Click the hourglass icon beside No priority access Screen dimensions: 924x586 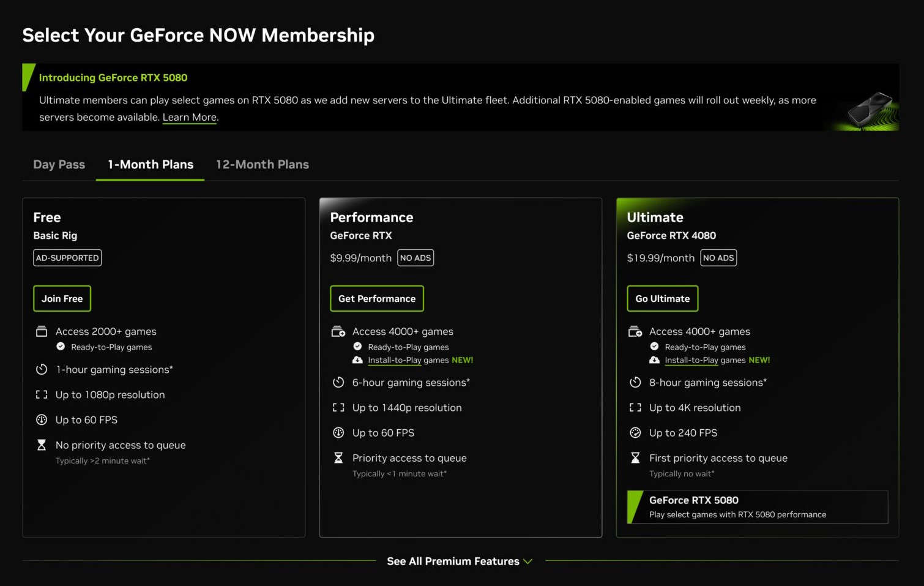[x=42, y=445]
